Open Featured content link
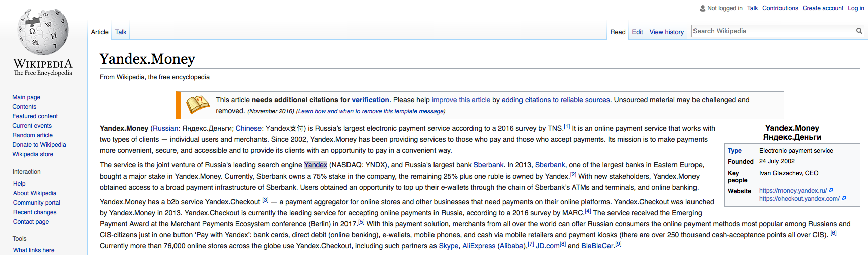The height and width of the screenshot is (255, 868). point(35,116)
